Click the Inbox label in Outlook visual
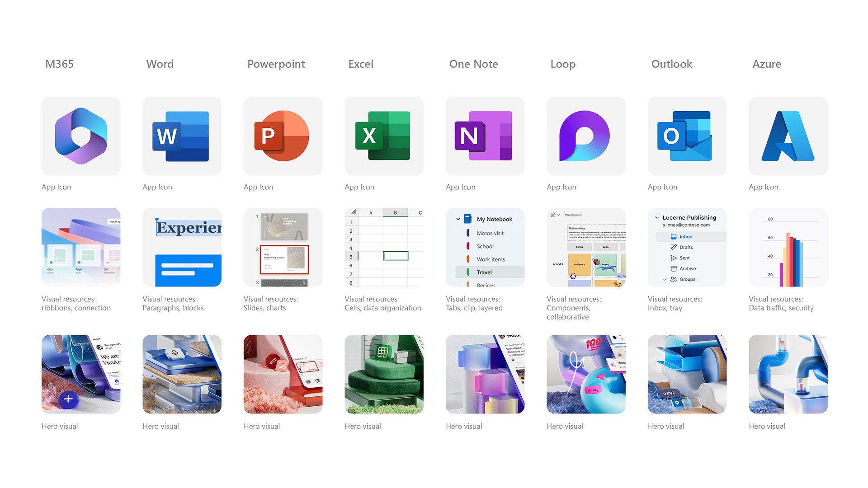Screen dimensions: 868x488 [685, 237]
